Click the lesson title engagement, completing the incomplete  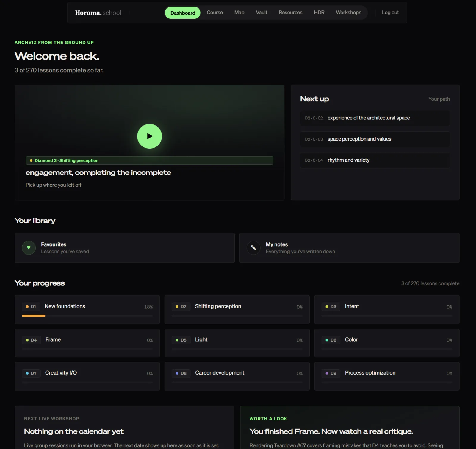coord(98,173)
